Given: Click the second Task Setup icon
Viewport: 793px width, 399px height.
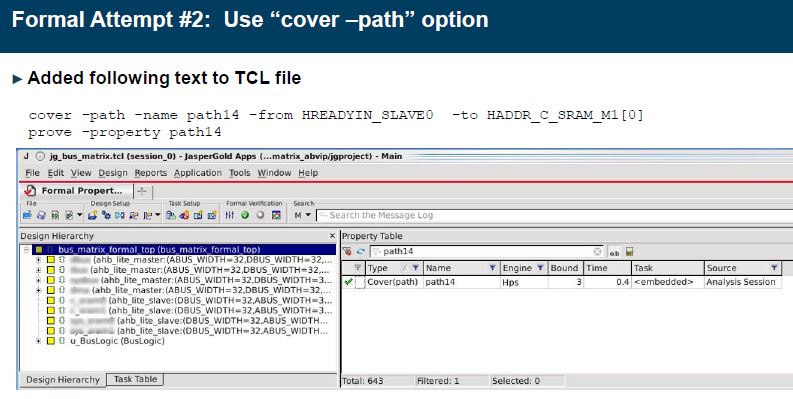Looking at the screenshot, I should [x=184, y=215].
